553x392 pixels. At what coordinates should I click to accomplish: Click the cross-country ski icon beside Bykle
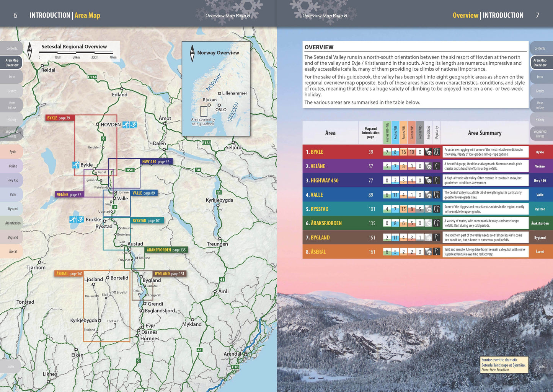pos(76,165)
